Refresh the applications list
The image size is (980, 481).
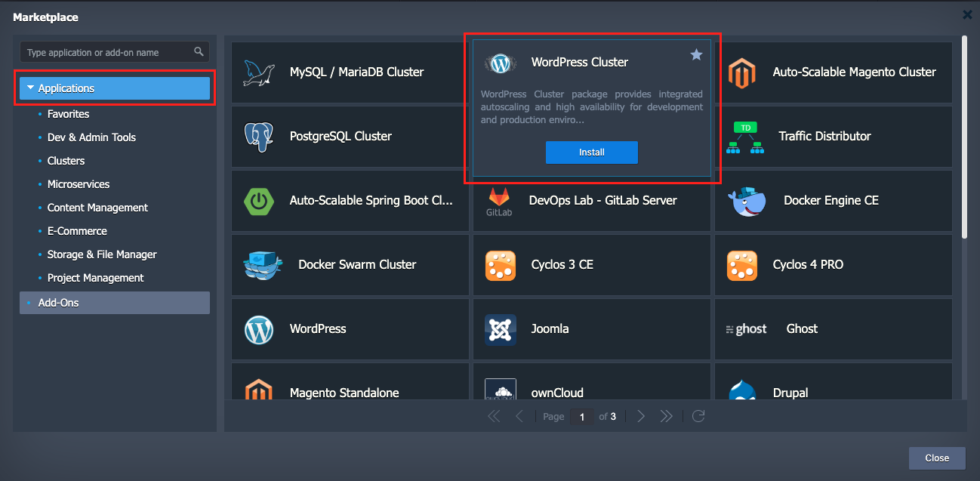698,416
